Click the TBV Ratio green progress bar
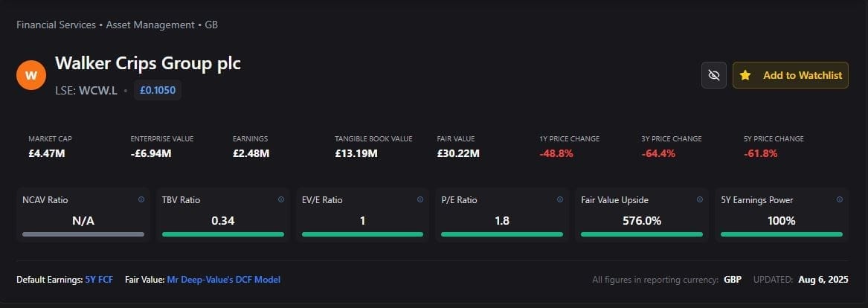868x308 pixels. point(223,234)
